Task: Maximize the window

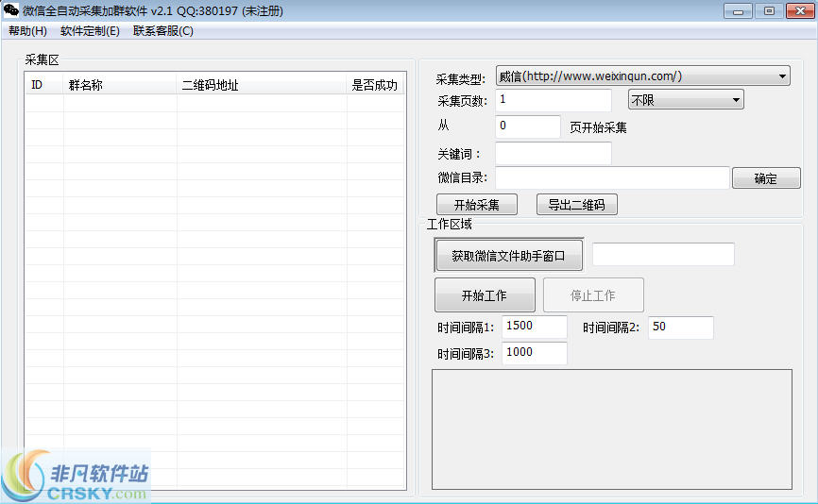Action: [769, 11]
